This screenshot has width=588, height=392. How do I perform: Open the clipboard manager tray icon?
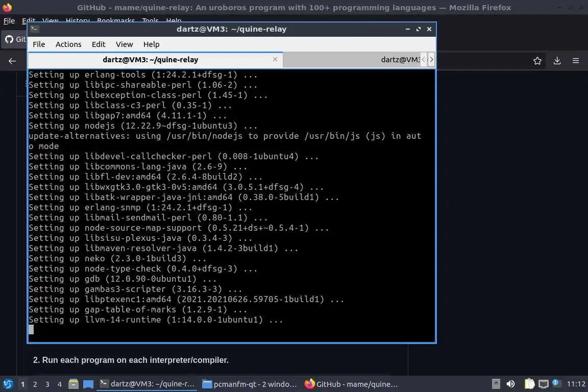point(529,384)
